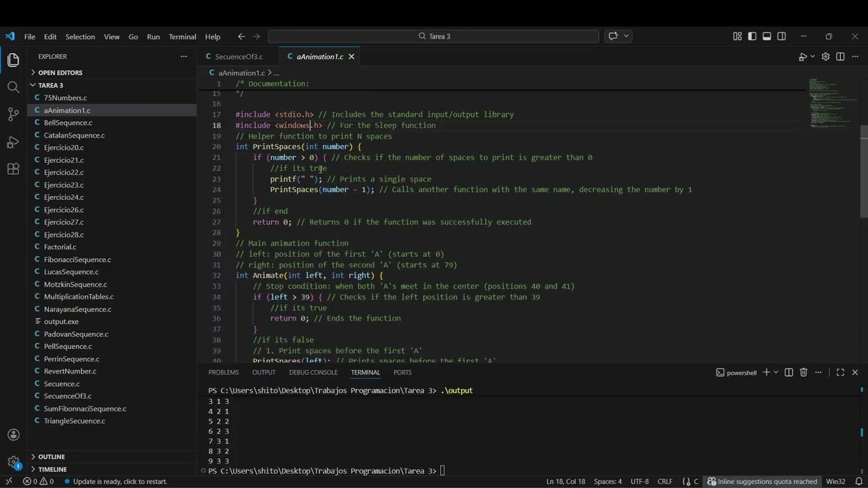868x488 pixels.
Task: Open the Run and Debug view
Action: click(13, 142)
